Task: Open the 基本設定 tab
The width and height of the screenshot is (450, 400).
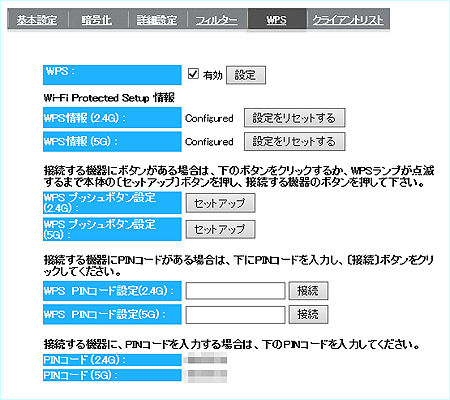Action: click(37, 20)
